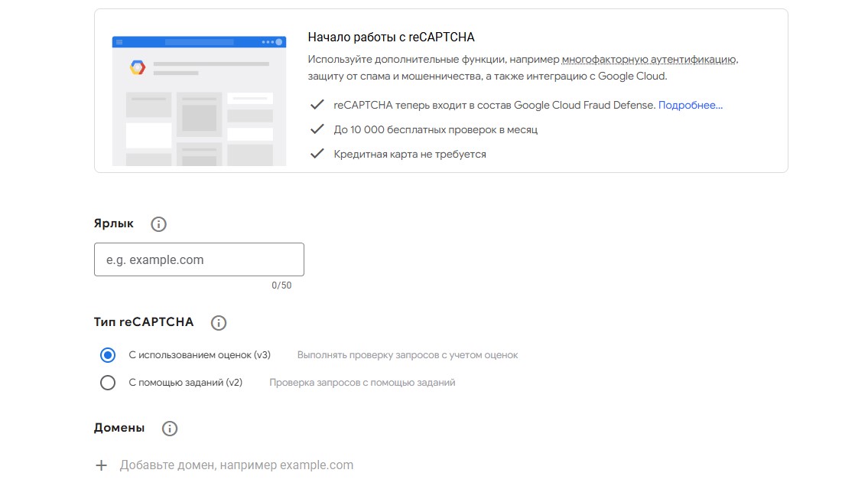The height and width of the screenshot is (486, 868).
Task: Click description Проверка запросов с помощью заданий
Action: point(362,383)
